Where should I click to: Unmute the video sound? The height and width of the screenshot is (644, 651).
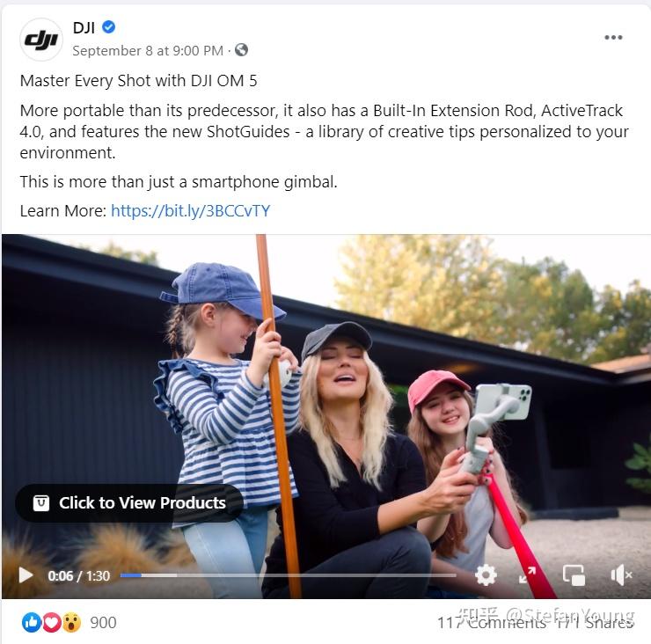621,575
